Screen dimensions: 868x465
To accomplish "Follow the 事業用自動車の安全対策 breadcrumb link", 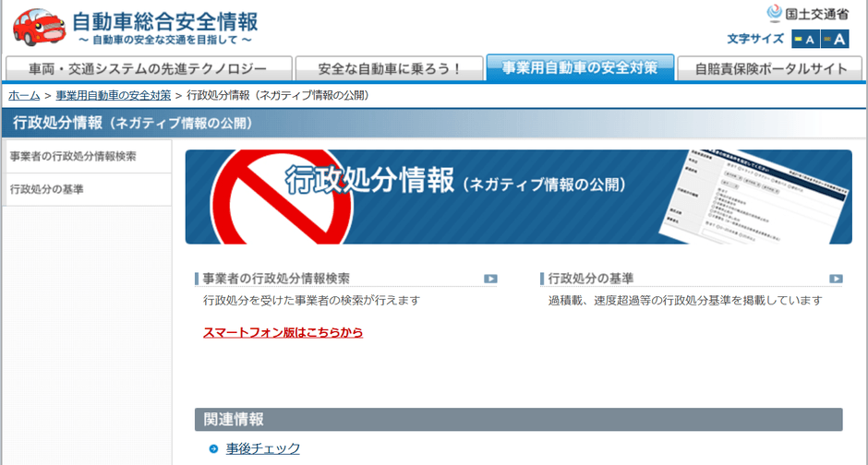I will click(x=113, y=96).
